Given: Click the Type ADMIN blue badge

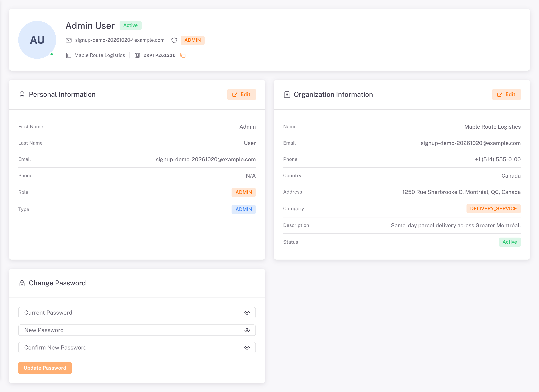Looking at the screenshot, I should [x=244, y=209].
